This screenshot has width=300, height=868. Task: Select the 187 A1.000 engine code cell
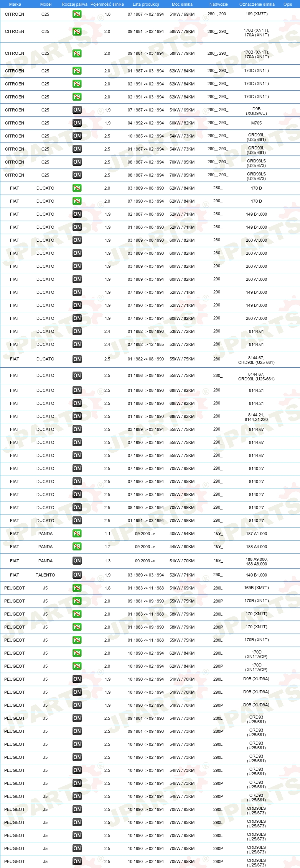point(257,534)
